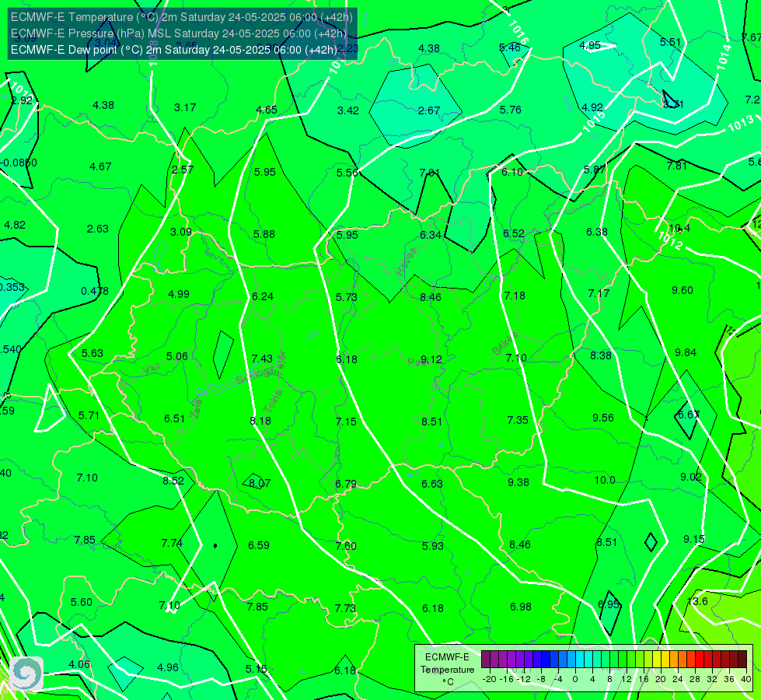
Task: Select the ECMWF-E Pressure MSL layer line
Action: [x=179, y=33]
